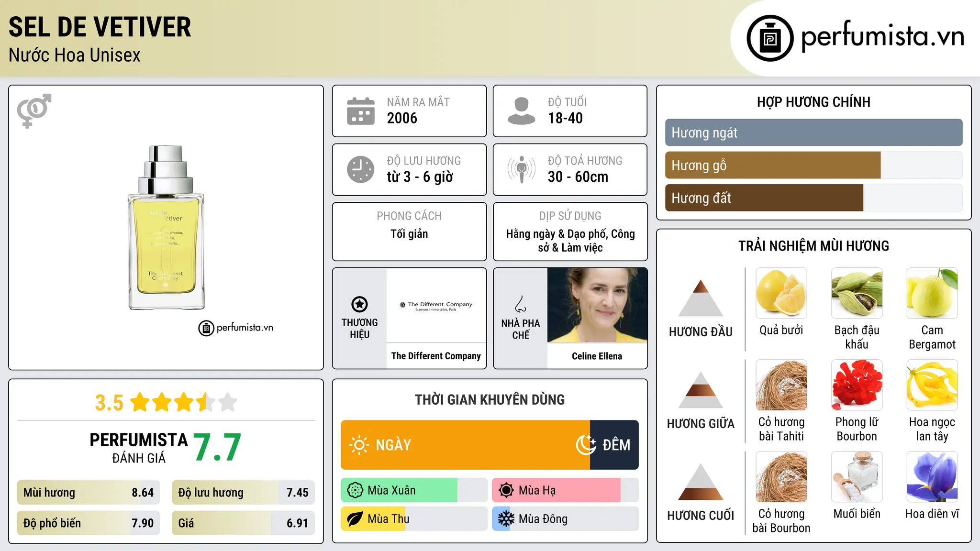This screenshot has height=551, width=980.
Task: Click the autumn leaf icon
Action: 355,519
